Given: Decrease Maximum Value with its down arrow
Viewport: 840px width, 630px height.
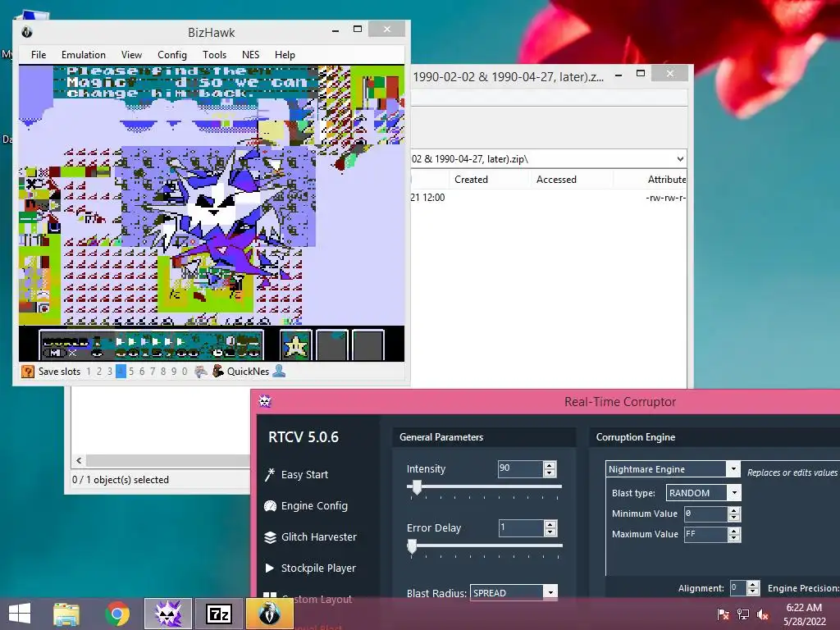Looking at the screenshot, I should pyautogui.click(x=734, y=538).
